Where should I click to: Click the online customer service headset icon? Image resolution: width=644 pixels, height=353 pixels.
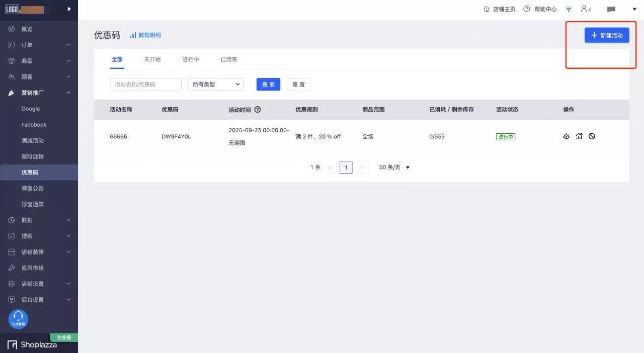pyautogui.click(x=18, y=319)
